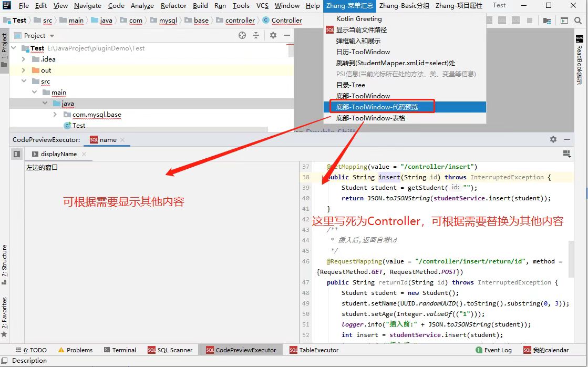The width and height of the screenshot is (588, 367).
Task: Click the code editor vertical scrollbar
Action: coord(571,259)
